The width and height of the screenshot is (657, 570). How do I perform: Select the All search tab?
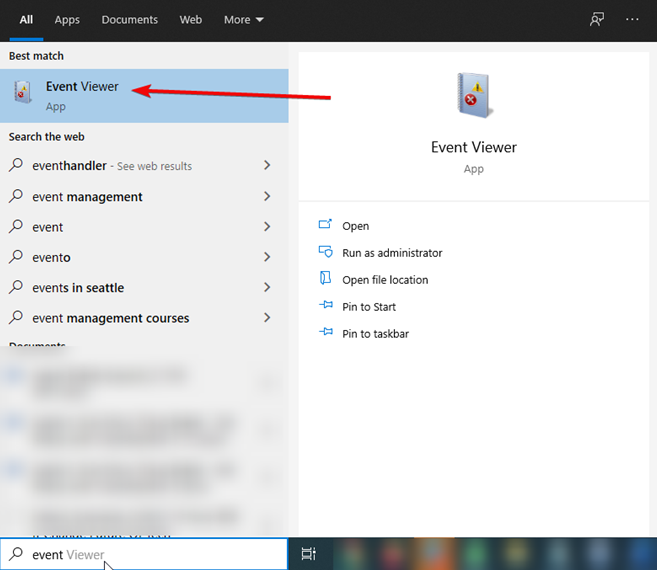(x=26, y=20)
